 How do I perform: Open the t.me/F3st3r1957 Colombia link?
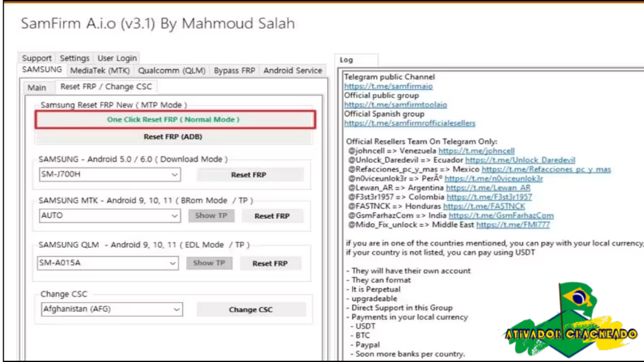pyautogui.click(x=489, y=197)
